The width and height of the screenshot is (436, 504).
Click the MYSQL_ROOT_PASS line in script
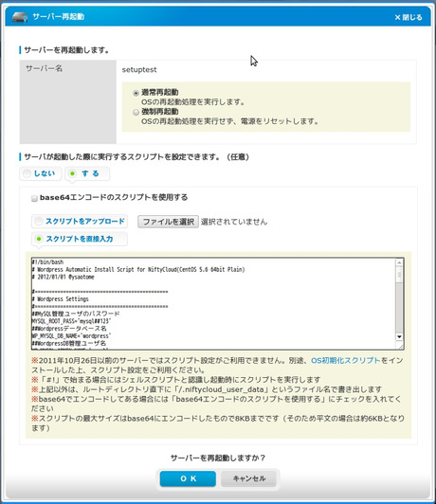pyautogui.click(x=71, y=321)
